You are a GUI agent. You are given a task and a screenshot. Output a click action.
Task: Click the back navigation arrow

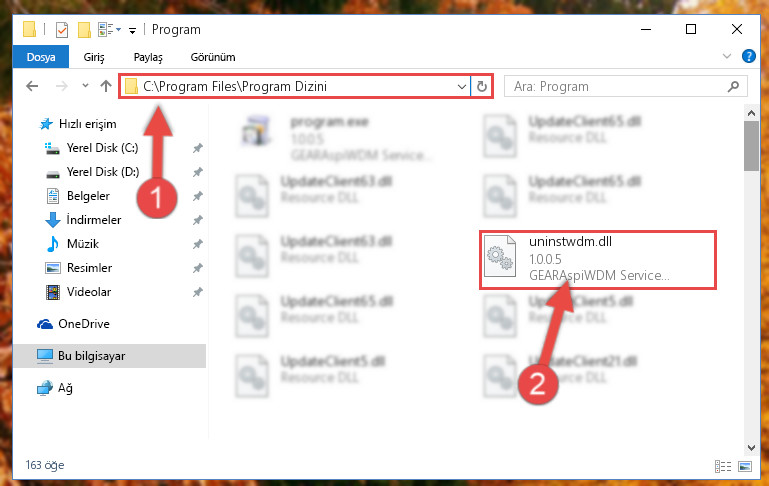pos(32,86)
